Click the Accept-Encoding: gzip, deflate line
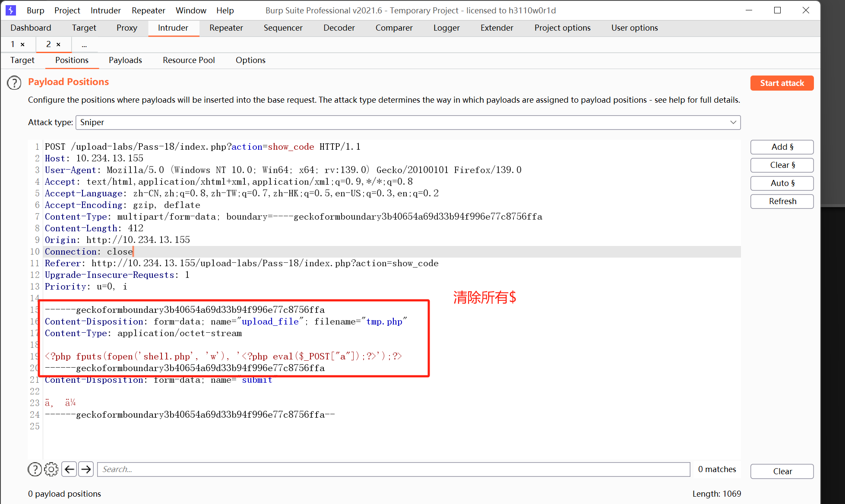Screen dimensions: 845x504 coord(123,205)
